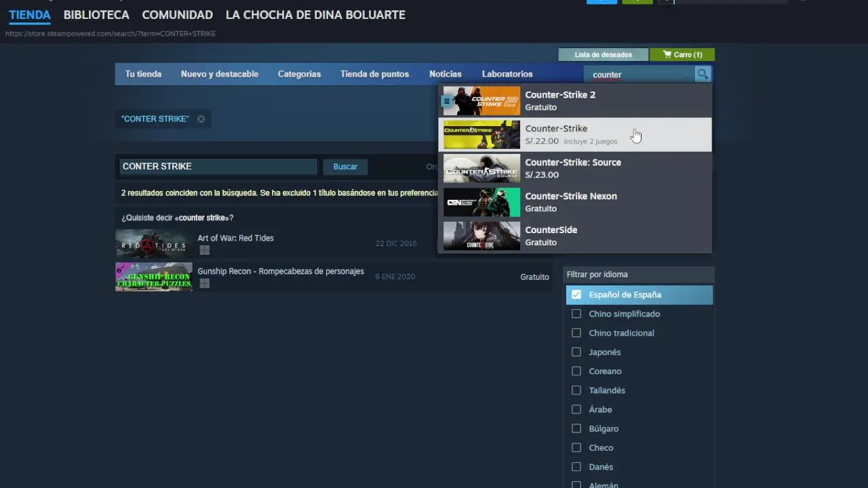Viewport: 868px width, 488px height.
Task: Switch to BIBLIOTECA top tab
Action: click(x=96, y=15)
